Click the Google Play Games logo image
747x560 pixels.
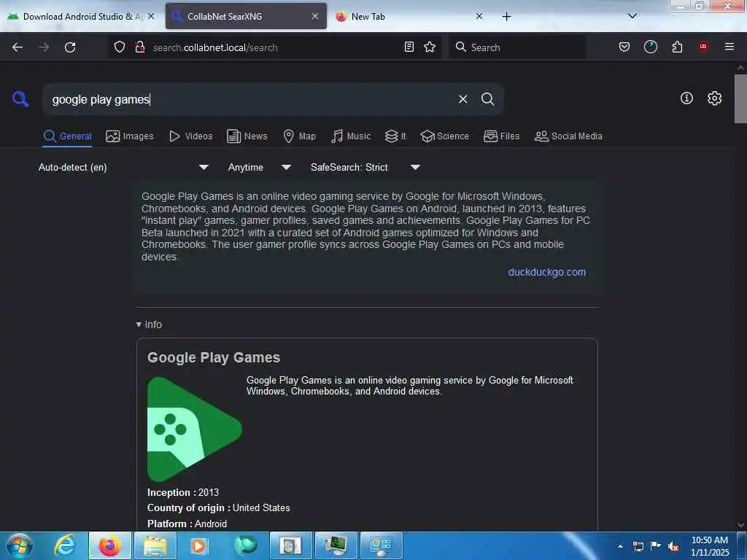coord(194,429)
